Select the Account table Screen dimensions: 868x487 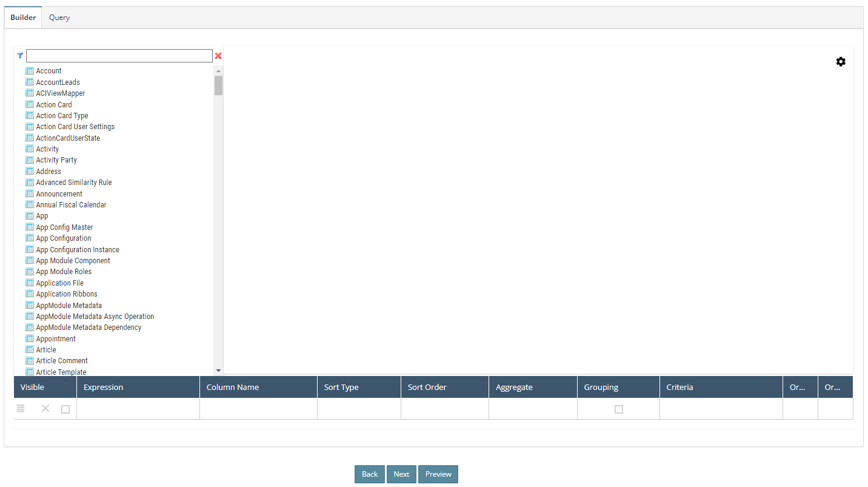pyautogui.click(x=48, y=71)
